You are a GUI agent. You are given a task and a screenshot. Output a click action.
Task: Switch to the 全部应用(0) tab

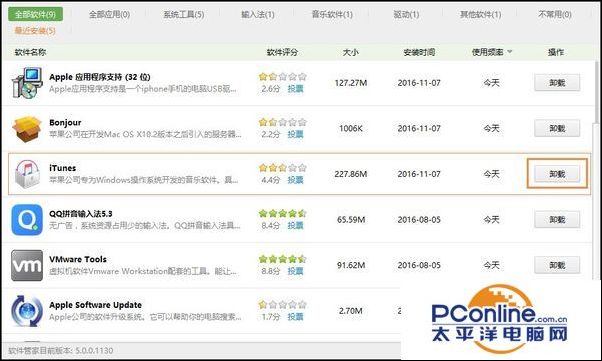109,15
